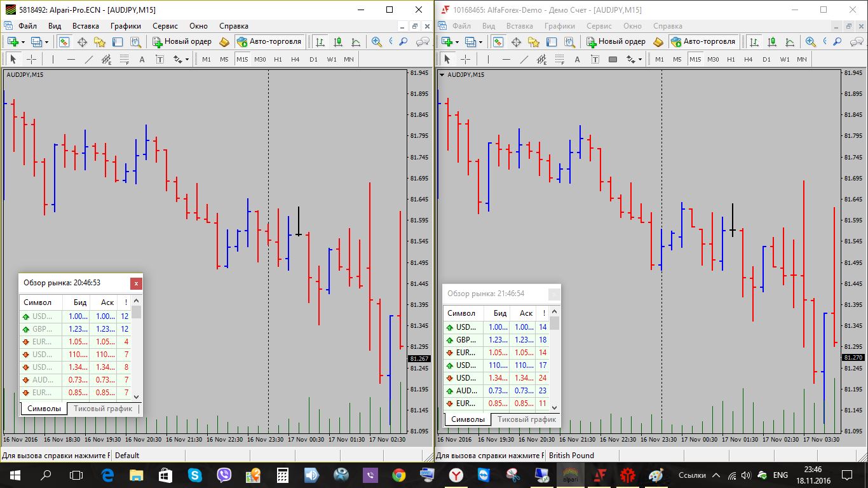The image size is (868, 488).
Task: Switch to line chart in Alpari toolbar
Action: click(x=355, y=41)
